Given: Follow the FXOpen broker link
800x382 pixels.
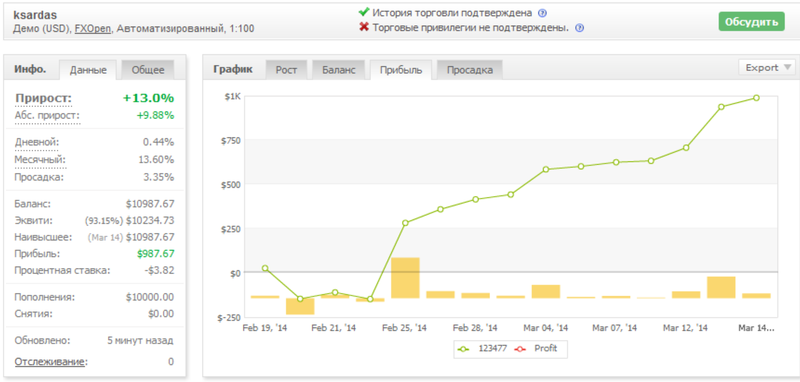Looking at the screenshot, I should tap(93, 29).
